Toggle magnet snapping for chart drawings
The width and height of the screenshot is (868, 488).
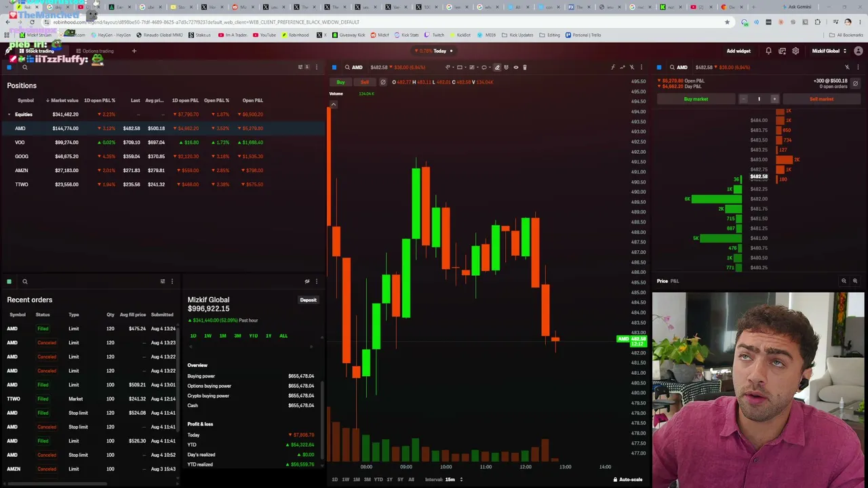point(506,67)
